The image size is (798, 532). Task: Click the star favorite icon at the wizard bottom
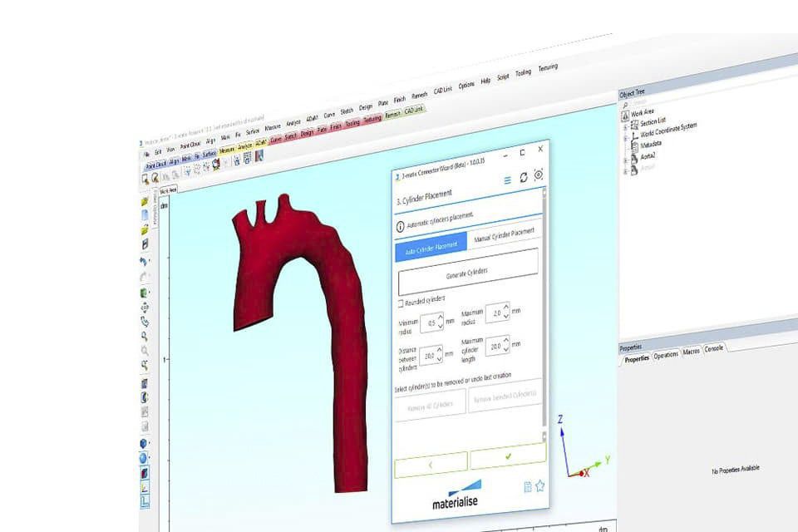(x=539, y=486)
